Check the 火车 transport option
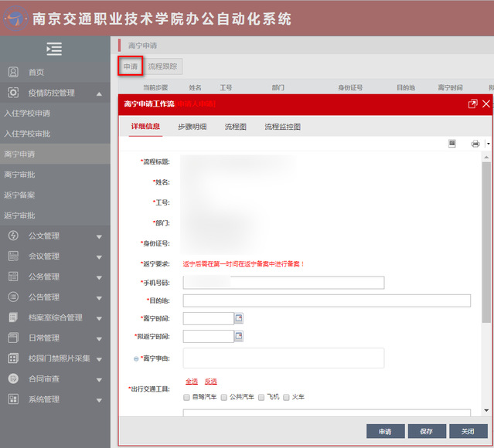This screenshot has width=494, height=448. [286, 397]
